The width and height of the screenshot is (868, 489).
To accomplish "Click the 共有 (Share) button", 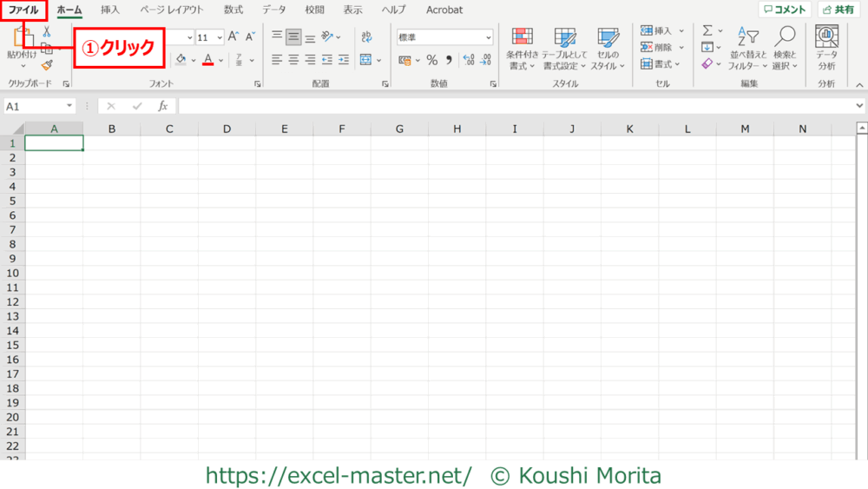I will click(x=838, y=10).
